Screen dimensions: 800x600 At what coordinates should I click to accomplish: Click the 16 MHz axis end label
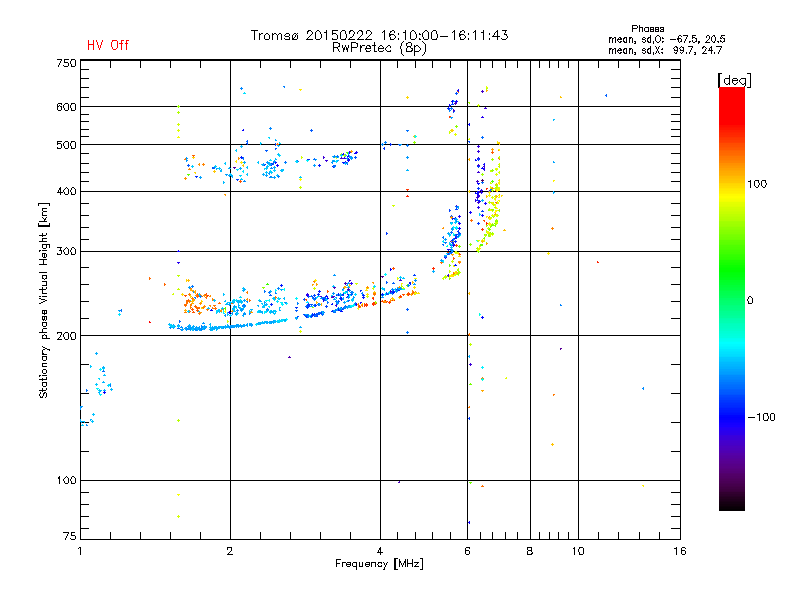pyautogui.click(x=680, y=551)
